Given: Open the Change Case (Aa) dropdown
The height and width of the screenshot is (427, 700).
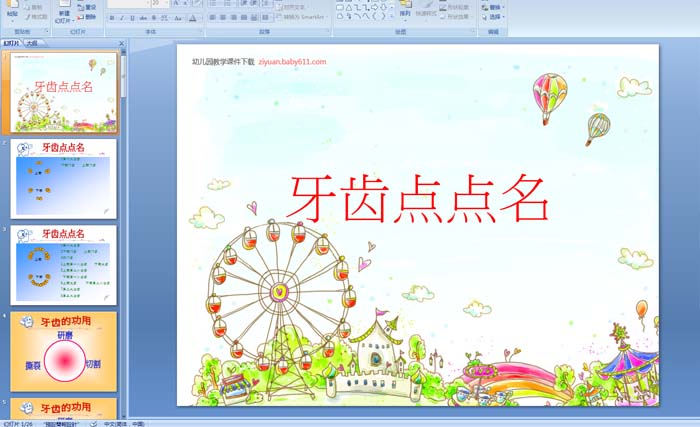Looking at the screenshot, I should click(178, 18).
